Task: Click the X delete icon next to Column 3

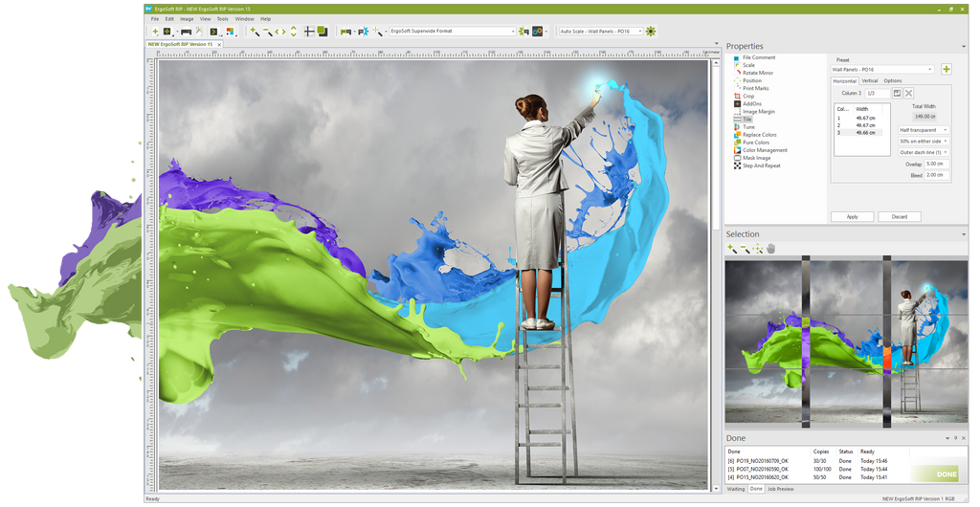Action: pos(908,93)
